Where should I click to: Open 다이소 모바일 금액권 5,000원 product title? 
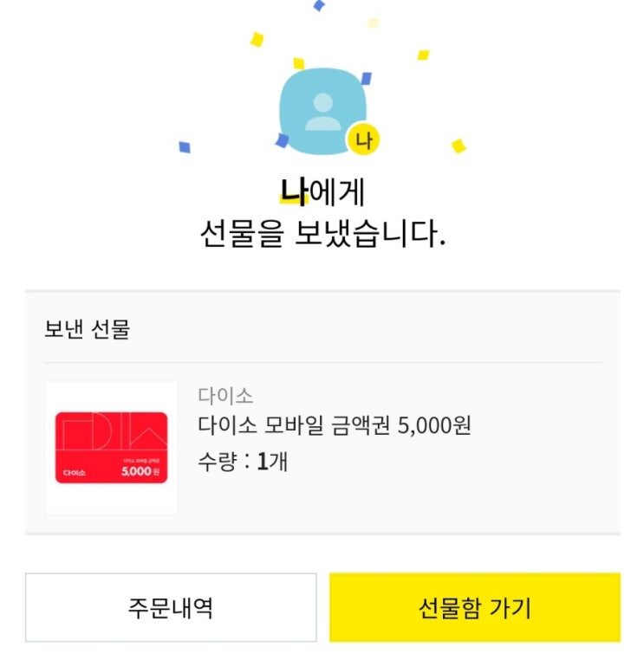[335, 425]
